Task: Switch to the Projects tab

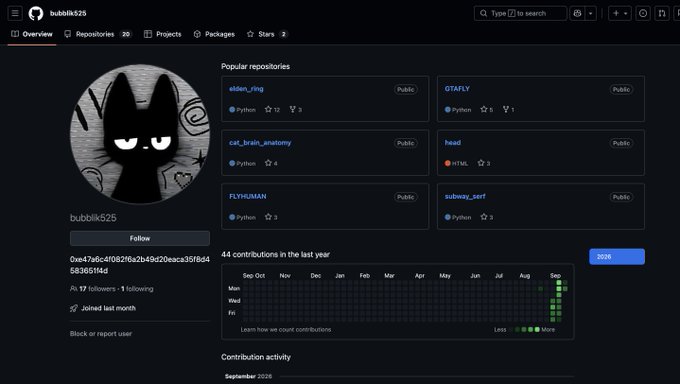Action: click(163, 34)
